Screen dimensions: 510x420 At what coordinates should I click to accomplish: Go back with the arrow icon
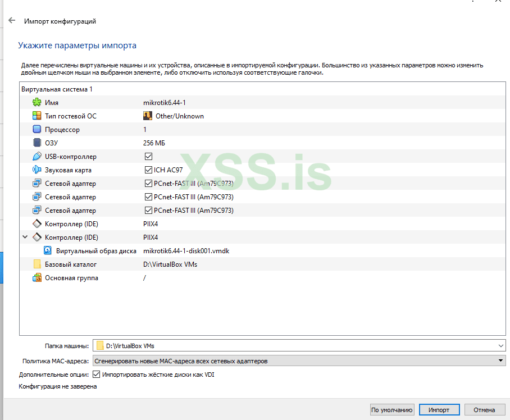[12, 20]
